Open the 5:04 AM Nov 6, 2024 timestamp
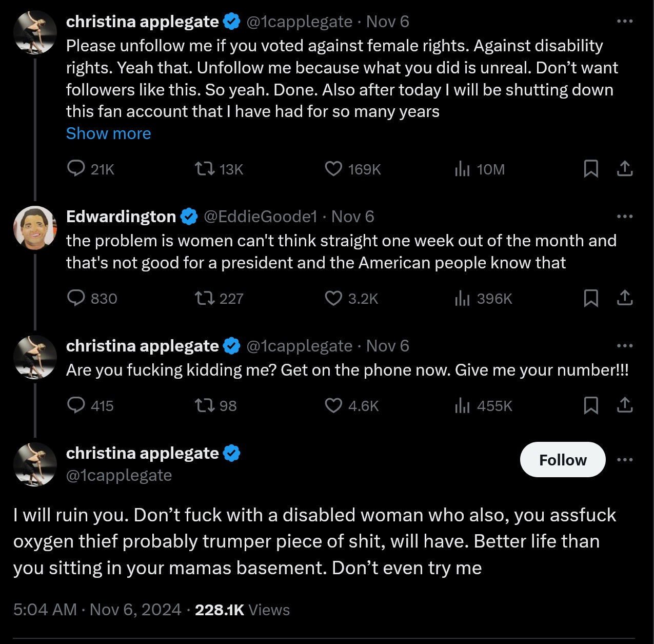The image size is (654, 644). 97,610
